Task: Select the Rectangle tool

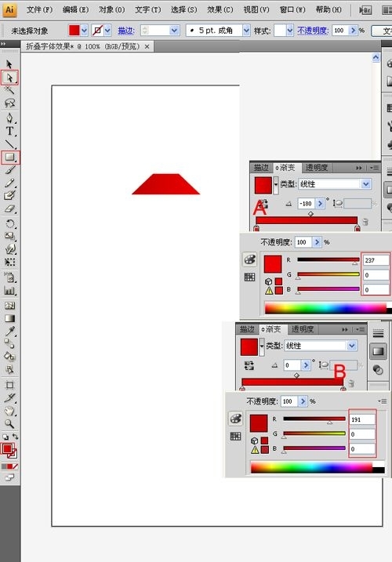Action: coord(10,157)
